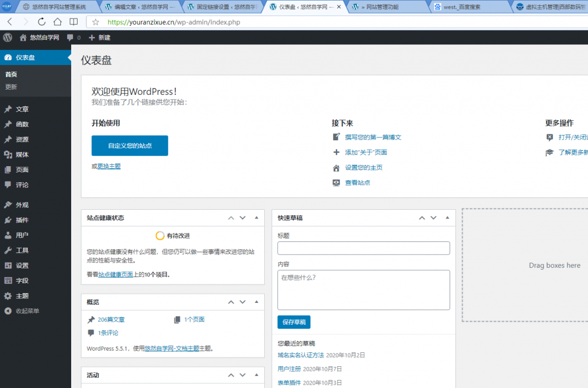This screenshot has width=588, height=388.
Task: Click 站点健康页面 link
Action: 115,275
